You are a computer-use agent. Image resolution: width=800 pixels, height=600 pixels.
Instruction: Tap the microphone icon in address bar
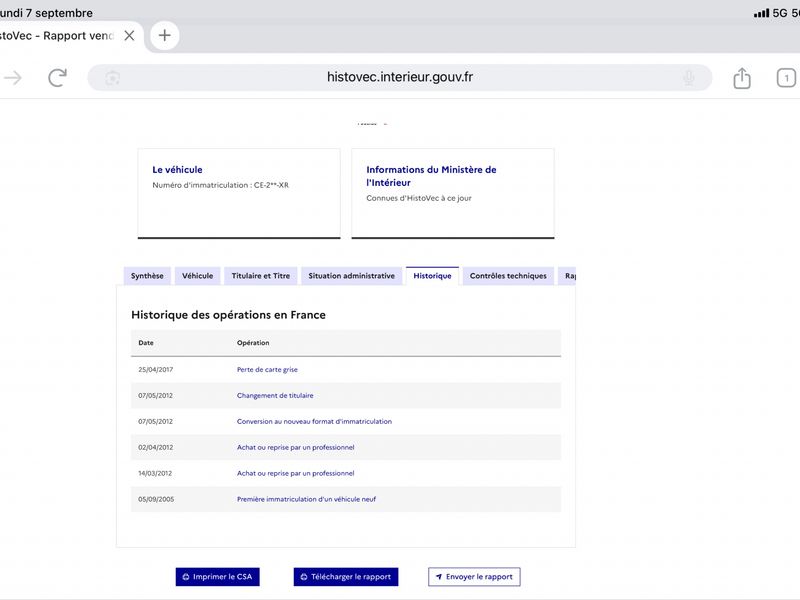click(x=689, y=78)
